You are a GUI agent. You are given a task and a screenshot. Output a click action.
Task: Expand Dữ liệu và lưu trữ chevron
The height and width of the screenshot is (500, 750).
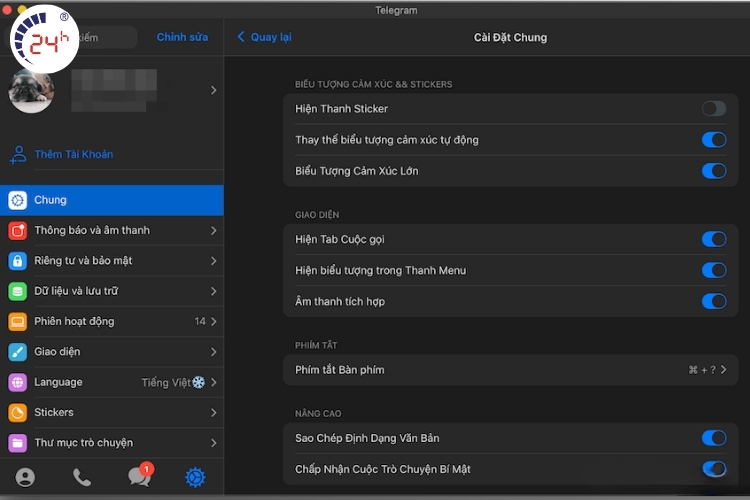[x=214, y=291]
